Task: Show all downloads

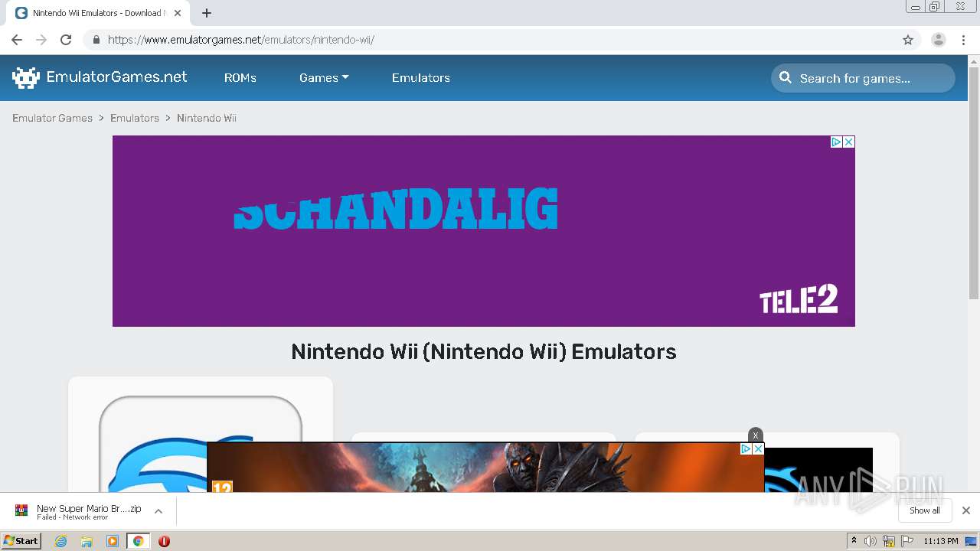Action: (x=925, y=510)
